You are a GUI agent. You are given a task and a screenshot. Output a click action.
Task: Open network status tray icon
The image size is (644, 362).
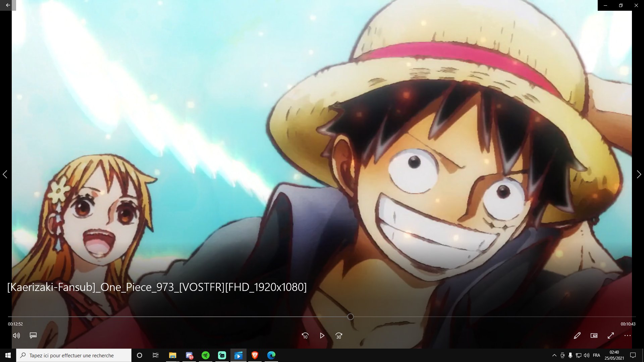(578, 355)
